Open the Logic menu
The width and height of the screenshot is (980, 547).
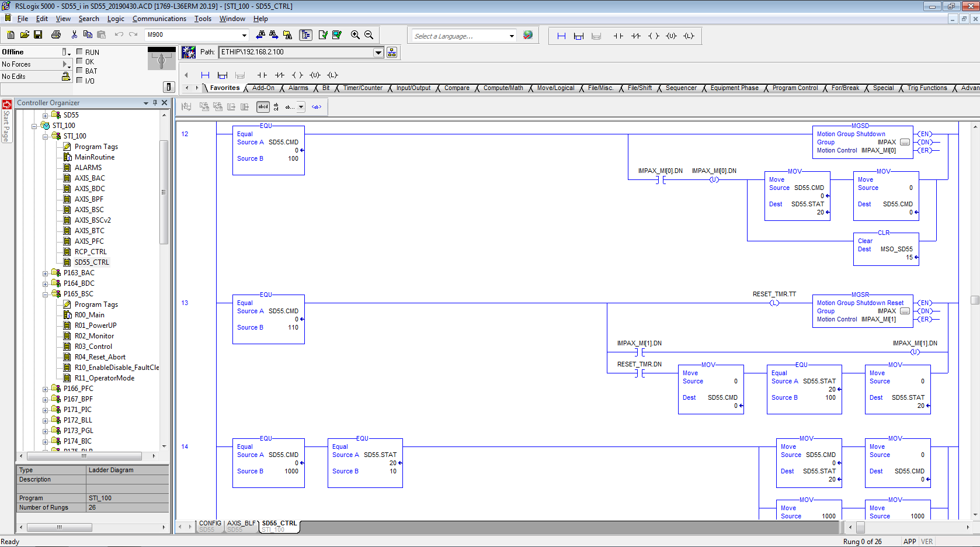tap(116, 19)
